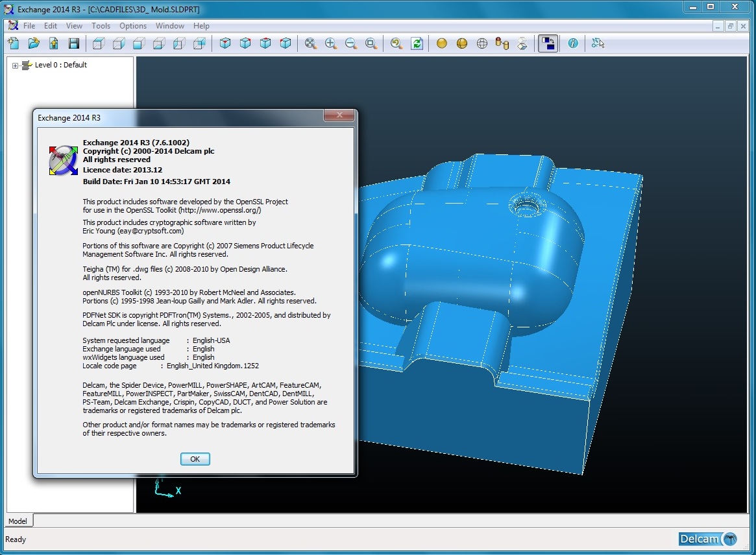The height and width of the screenshot is (555, 756).
Task: Click the Delcam logo in status bar
Action: (708, 539)
